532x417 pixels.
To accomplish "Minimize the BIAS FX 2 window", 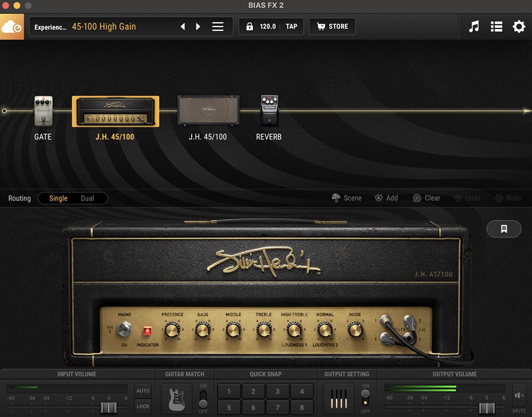I will [16, 5].
